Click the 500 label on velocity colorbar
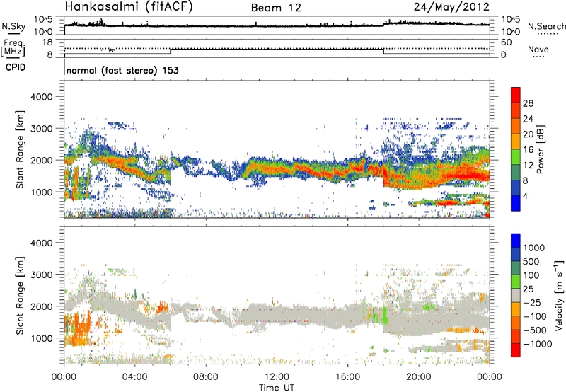 [x=531, y=261]
